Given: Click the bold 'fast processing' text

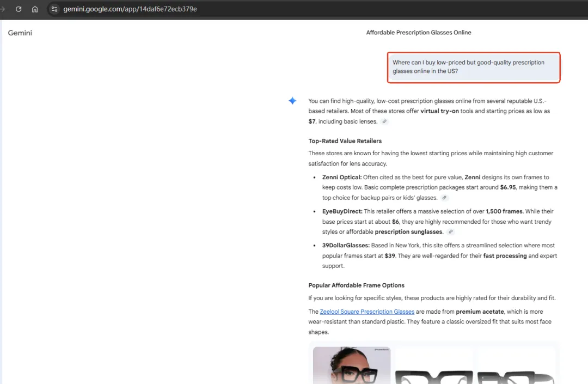Looking at the screenshot, I should pyautogui.click(x=505, y=256).
